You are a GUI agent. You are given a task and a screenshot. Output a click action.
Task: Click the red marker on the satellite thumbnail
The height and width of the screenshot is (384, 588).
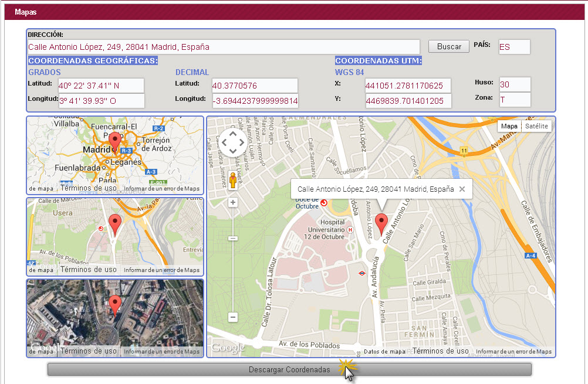pos(115,305)
